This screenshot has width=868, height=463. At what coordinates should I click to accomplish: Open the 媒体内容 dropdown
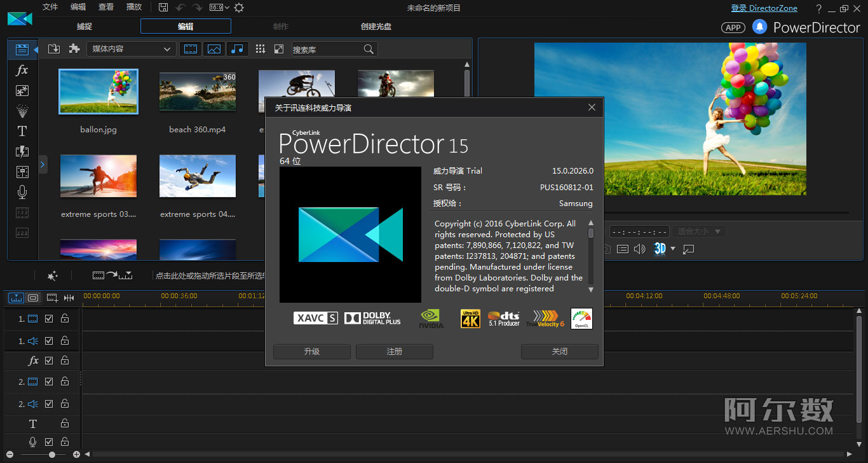(x=132, y=49)
